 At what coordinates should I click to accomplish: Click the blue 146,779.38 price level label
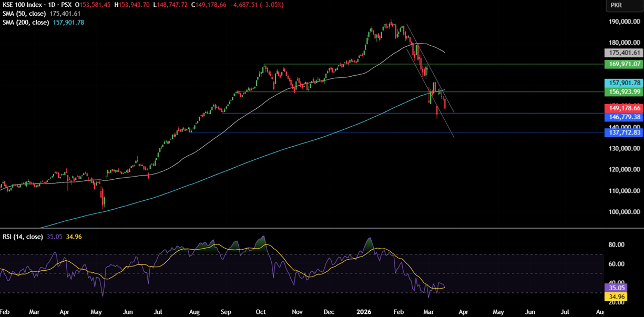click(x=623, y=117)
